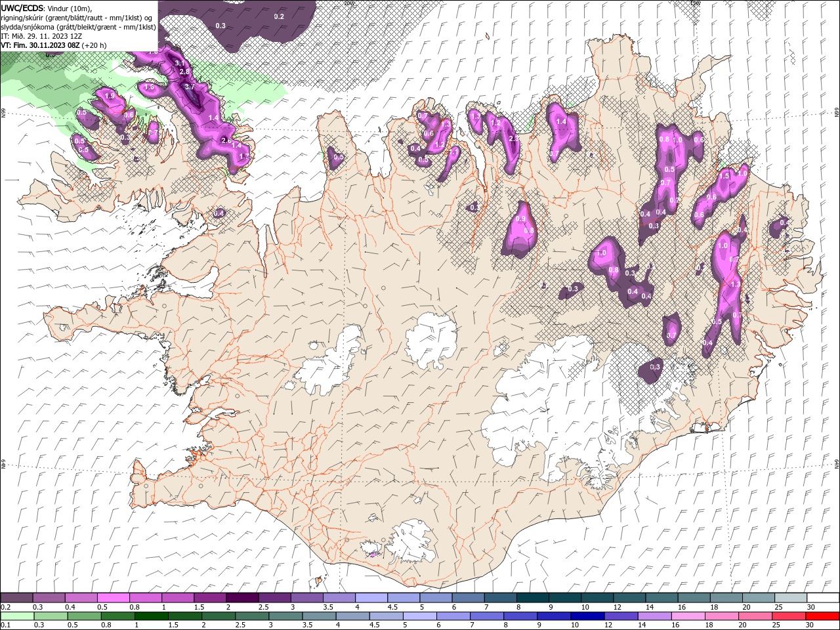This screenshot has width=840, height=630.
Task: Select the top-row legend swatch starting at 0.2
Action: coord(16,598)
